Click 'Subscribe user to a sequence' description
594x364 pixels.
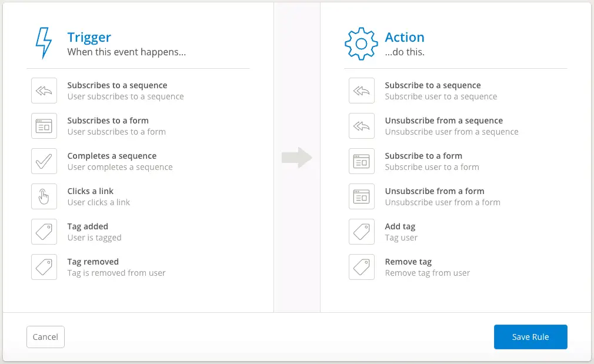(441, 96)
